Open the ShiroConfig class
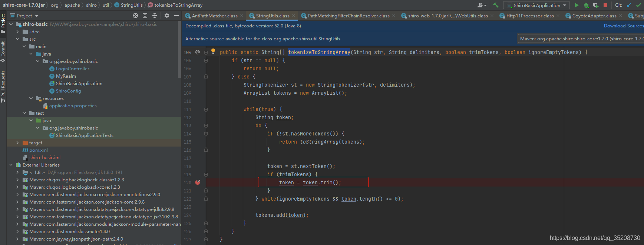 (x=68, y=91)
